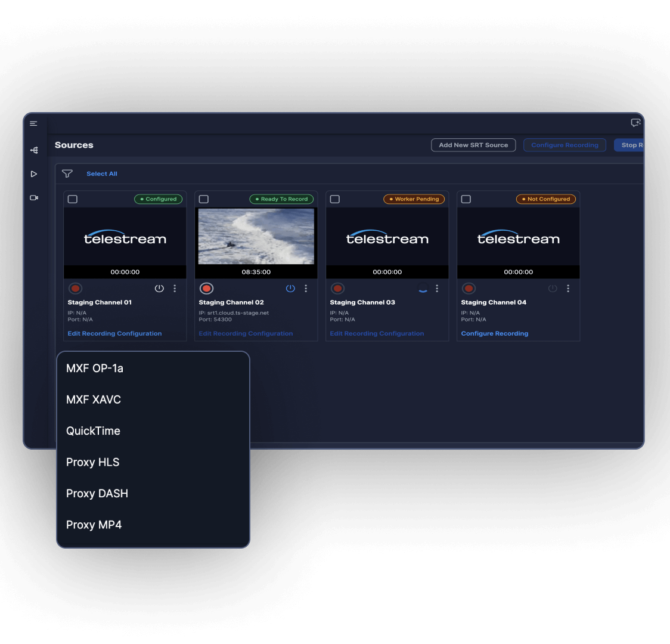Open the feedback chat icon
The width and height of the screenshot is (670, 644).
click(635, 123)
